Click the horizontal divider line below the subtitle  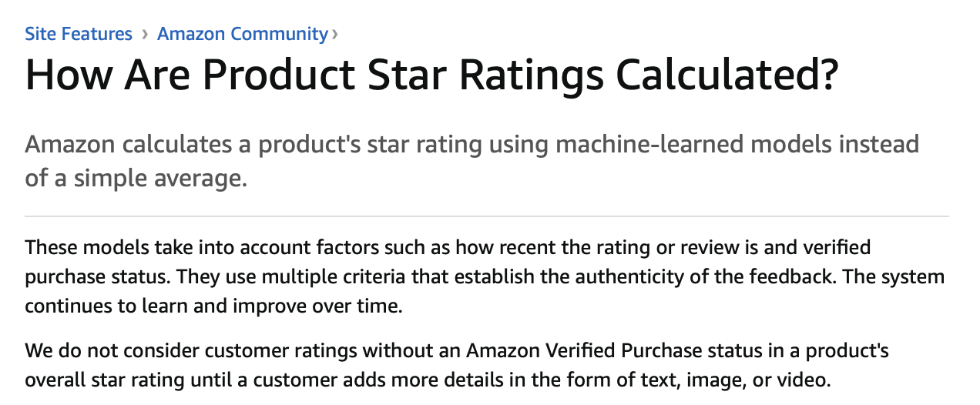[487, 217]
